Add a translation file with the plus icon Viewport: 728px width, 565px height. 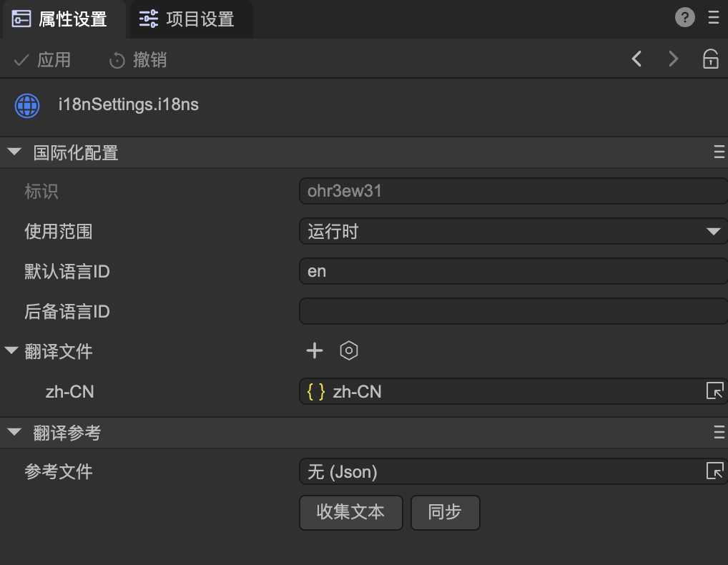(315, 350)
